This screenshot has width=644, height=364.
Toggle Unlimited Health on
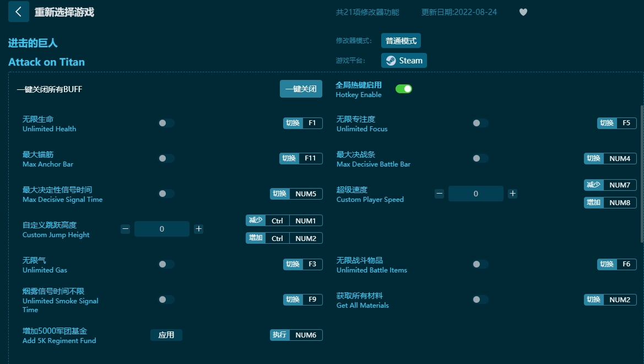pos(166,123)
